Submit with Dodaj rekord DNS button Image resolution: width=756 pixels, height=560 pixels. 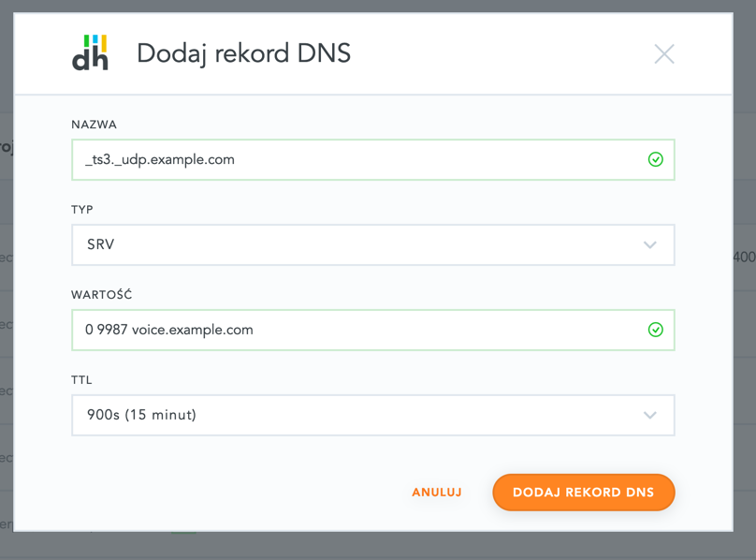[x=583, y=493]
